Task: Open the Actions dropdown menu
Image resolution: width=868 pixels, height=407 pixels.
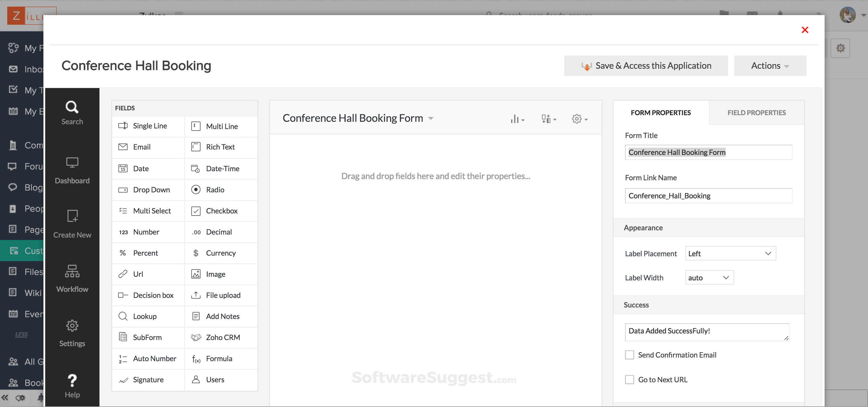Action: 770,65
